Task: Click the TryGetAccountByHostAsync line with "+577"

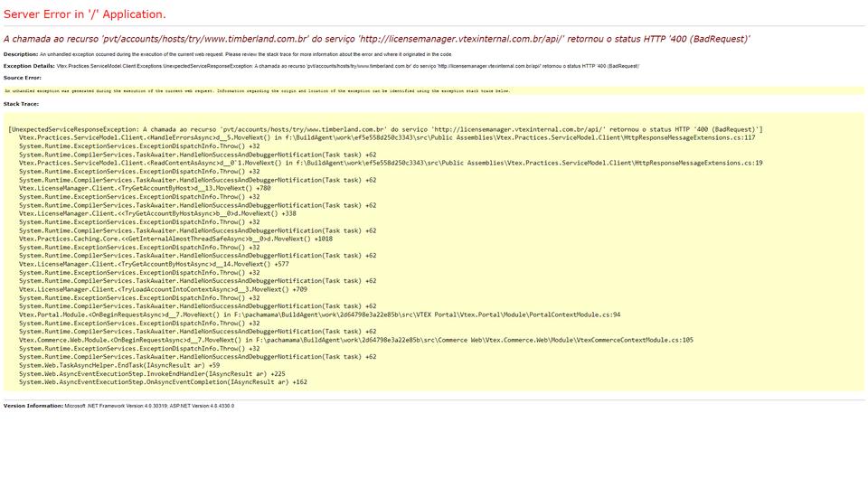Action: [154, 264]
